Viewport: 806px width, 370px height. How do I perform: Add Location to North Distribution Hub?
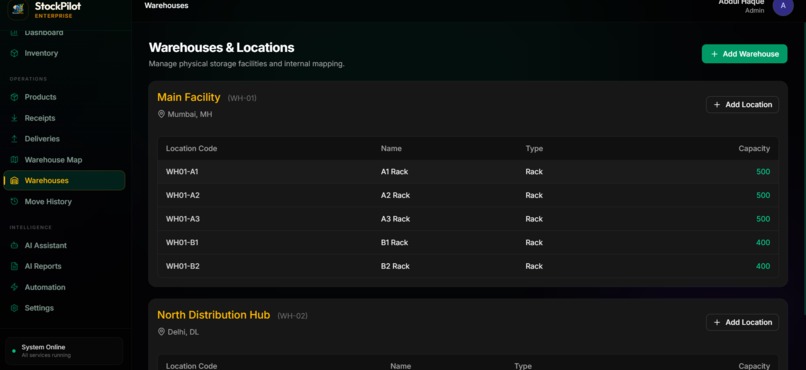pos(742,322)
